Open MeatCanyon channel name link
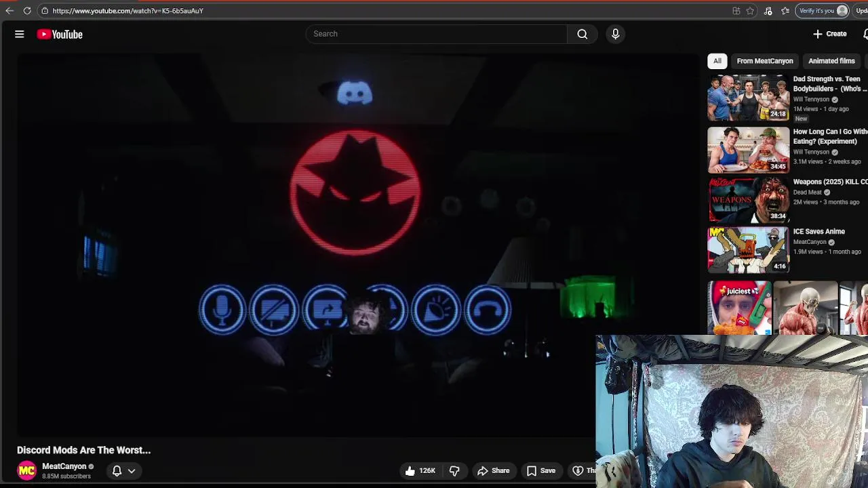The height and width of the screenshot is (488, 868). point(64,466)
